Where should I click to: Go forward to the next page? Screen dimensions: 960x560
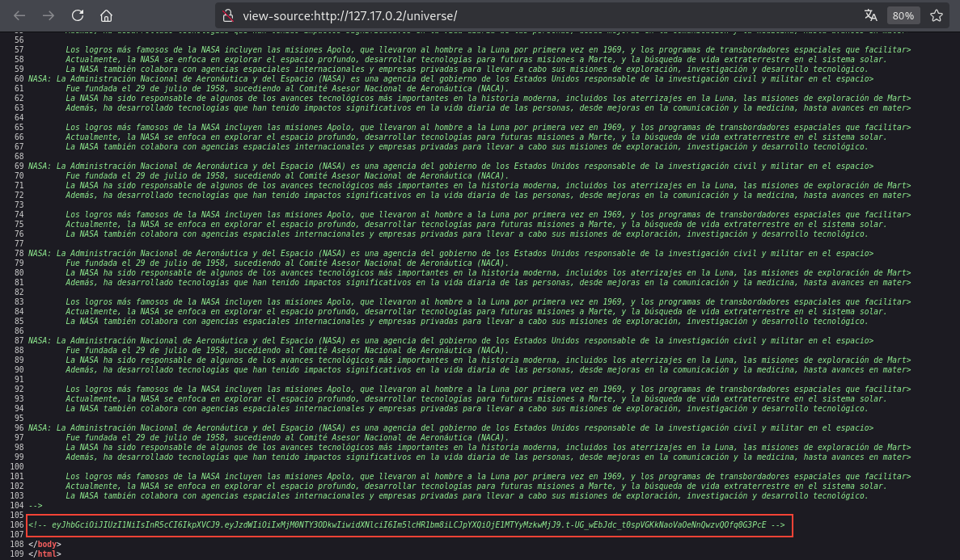49,16
